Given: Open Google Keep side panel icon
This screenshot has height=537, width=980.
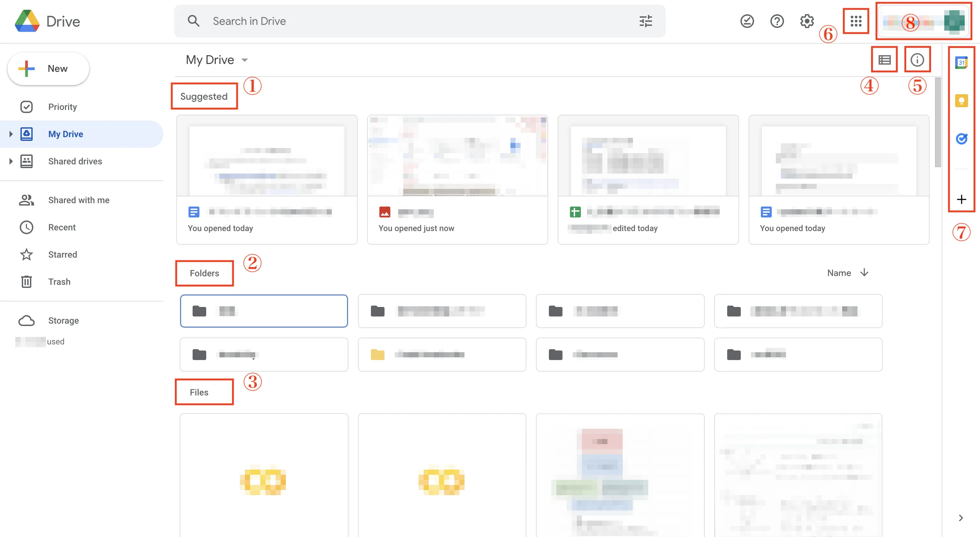Looking at the screenshot, I should point(961,101).
